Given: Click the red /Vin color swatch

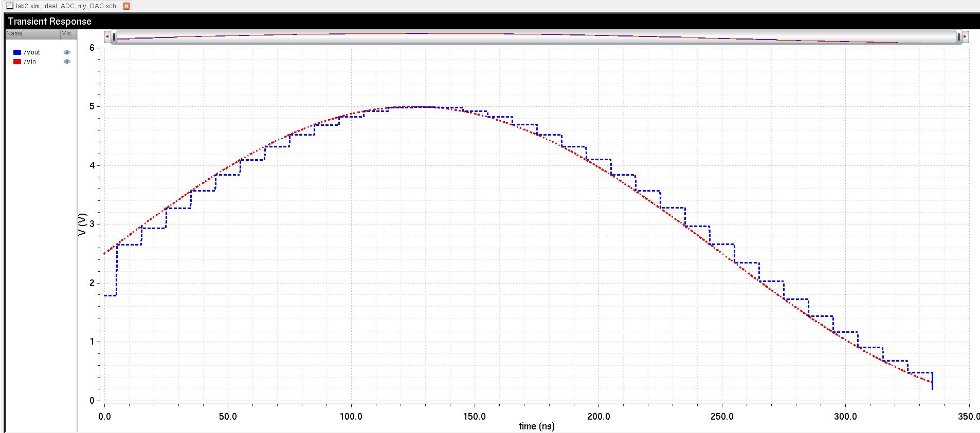Looking at the screenshot, I should coord(17,62).
